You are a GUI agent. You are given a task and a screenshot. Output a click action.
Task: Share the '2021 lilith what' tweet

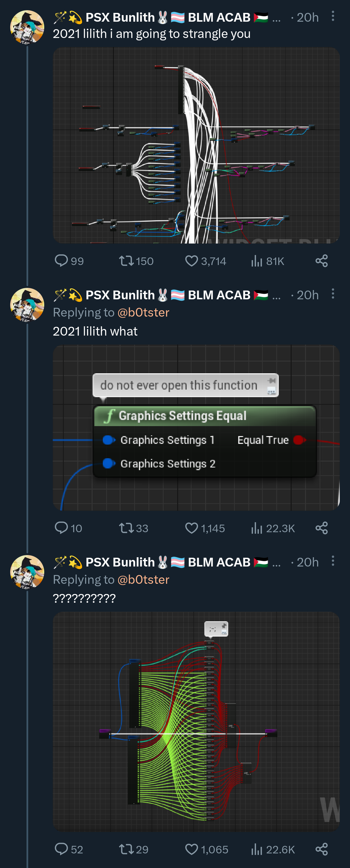[321, 528]
